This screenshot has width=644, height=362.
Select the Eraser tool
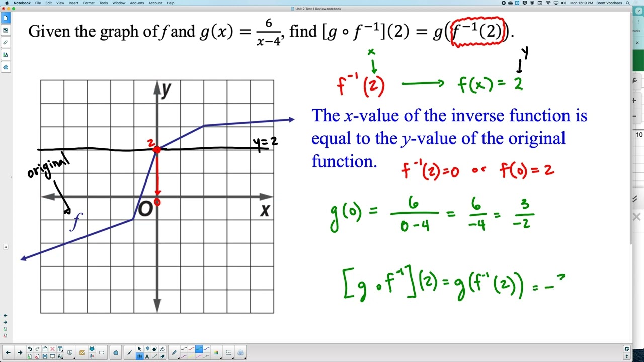pyautogui.click(x=162, y=356)
